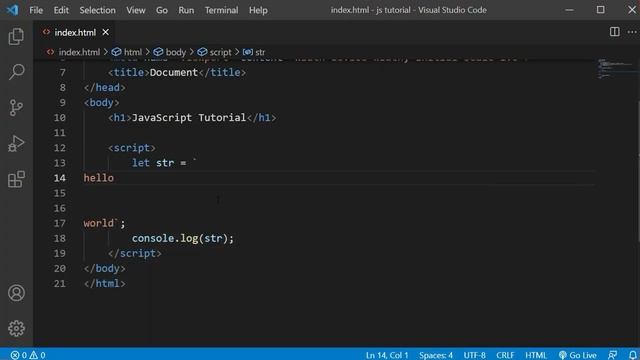Change the UTF-8 encoding setting

pos(474,355)
